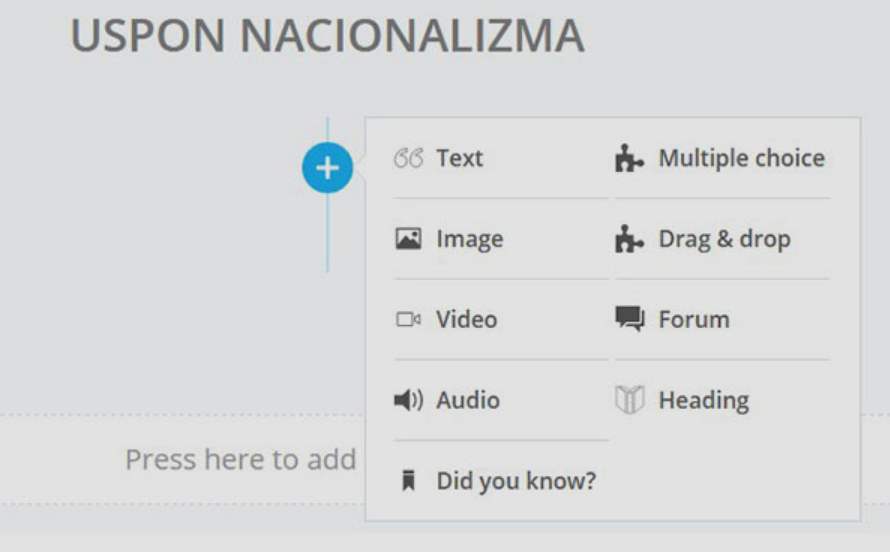Click the "Press here to add" area
This screenshot has height=552, width=890.
[x=240, y=460]
